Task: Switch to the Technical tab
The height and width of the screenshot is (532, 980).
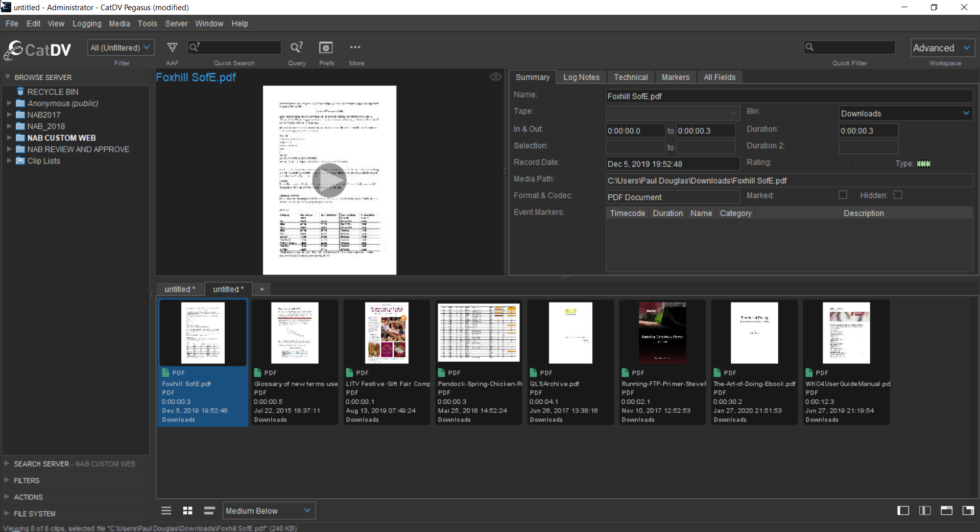Action: pos(631,77)
